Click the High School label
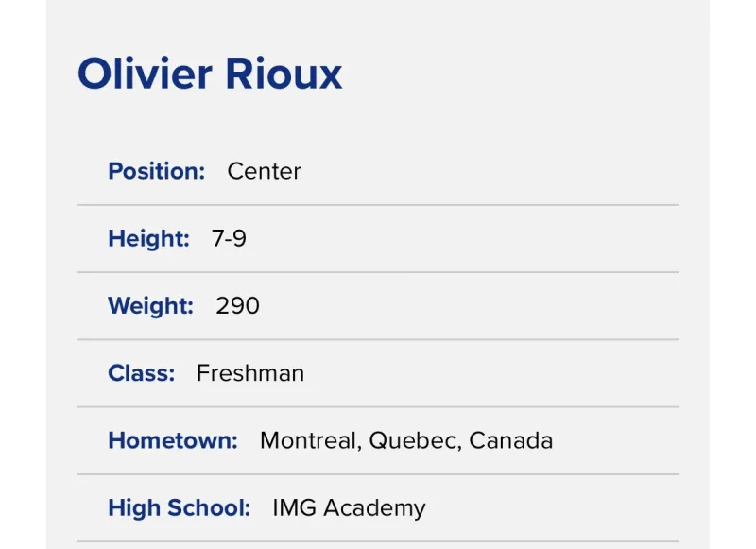The width and height of the screenshot is (756, 549). pos(179,507)
